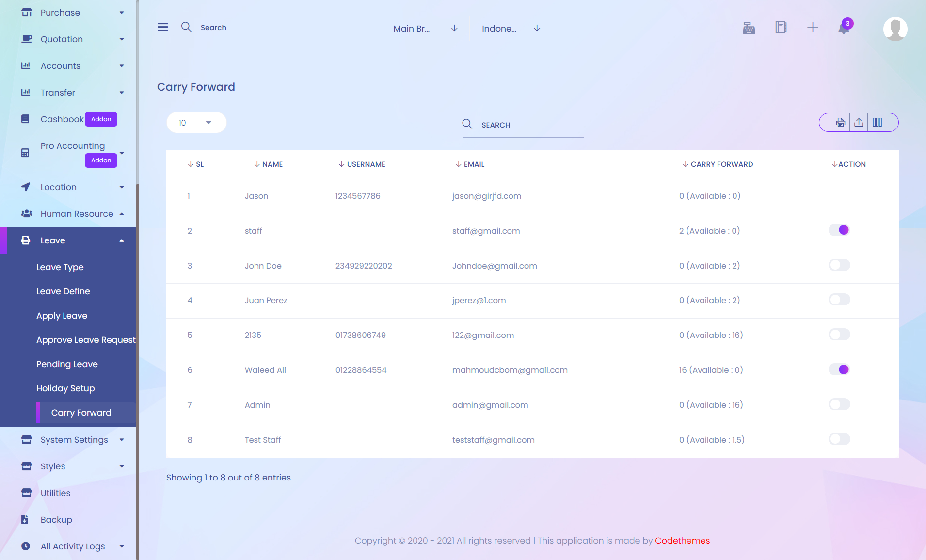
Task: Enable carry forward toggle for John Doe
Action: coord(839,265)
